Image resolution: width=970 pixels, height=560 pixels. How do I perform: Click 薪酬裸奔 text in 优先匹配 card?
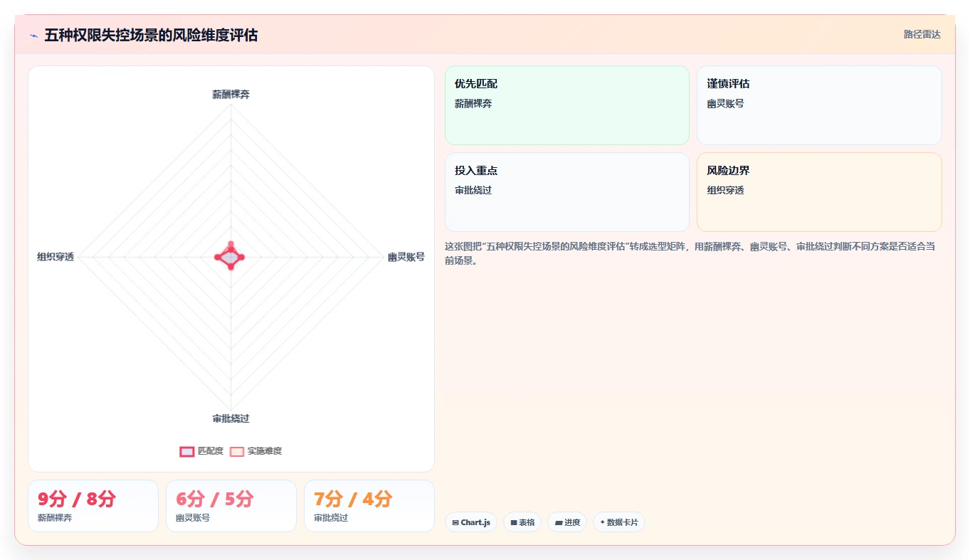[x=473, y=103]
